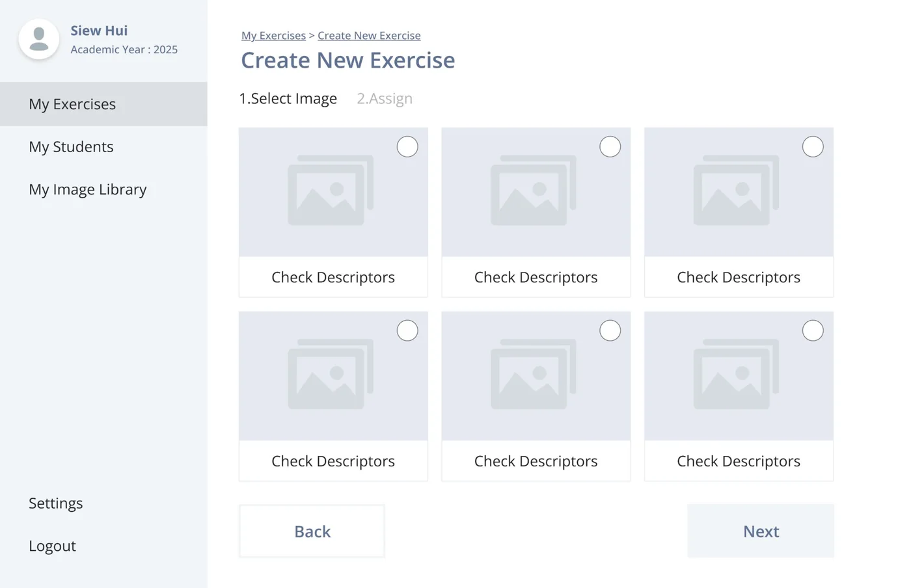This screenshot has width=911, height=588.
Task: Open My Image Library in the sidebar
Action: click(x=88, y=190)
